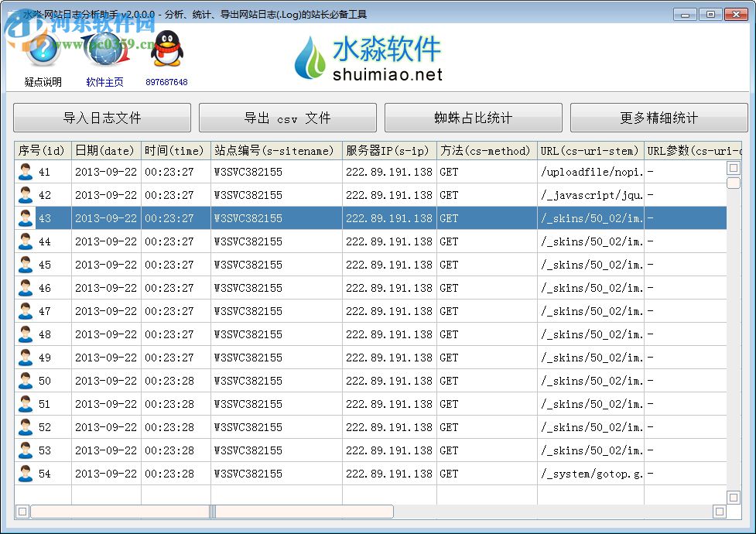This screenshot has height=534, width=756.
Task: Open 更多精细统计 statistics
Action: [x=659, y=118]
